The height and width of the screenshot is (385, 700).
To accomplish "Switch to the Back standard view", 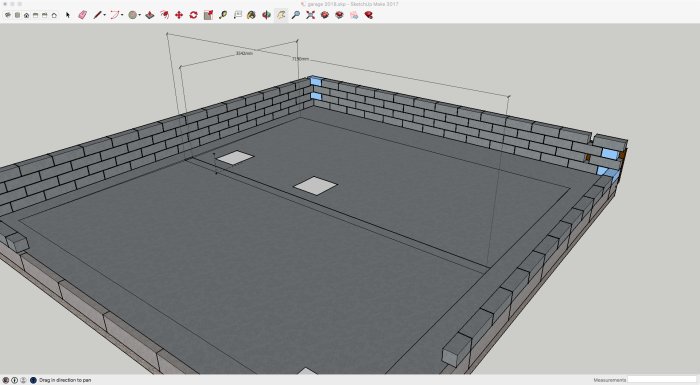I will coord(45,15).
